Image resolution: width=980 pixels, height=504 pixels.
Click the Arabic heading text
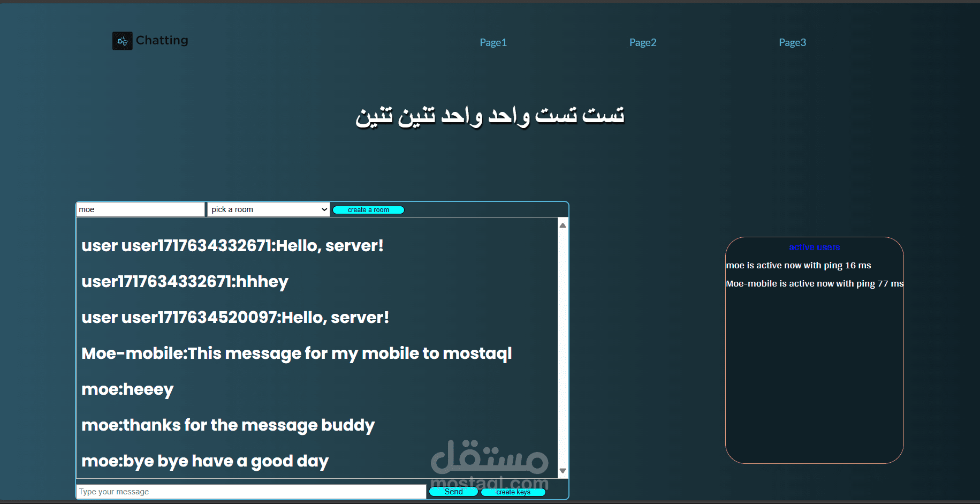(x=490, y=116)
